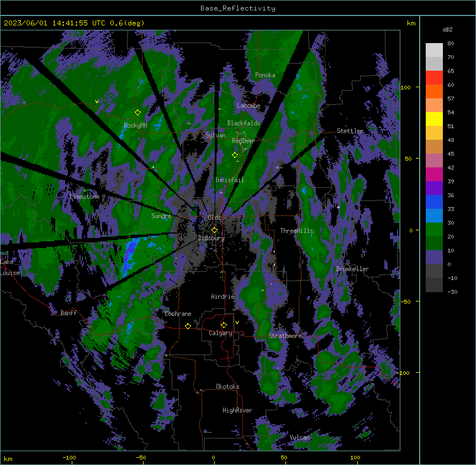The image size is (476, 465).
Task: Click the yellow diamond marker below RedDeer
Action: pyautogui.click(x=235, y=155)
